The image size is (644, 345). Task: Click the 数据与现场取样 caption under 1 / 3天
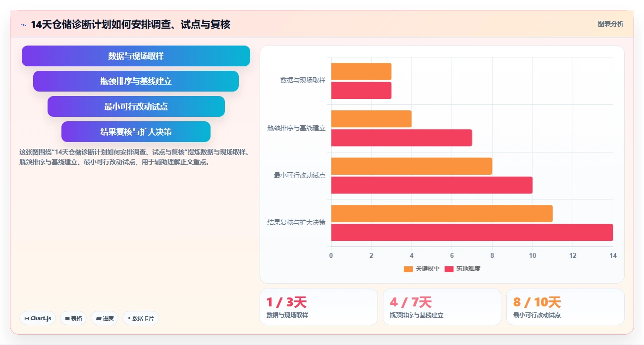(287, 315)
